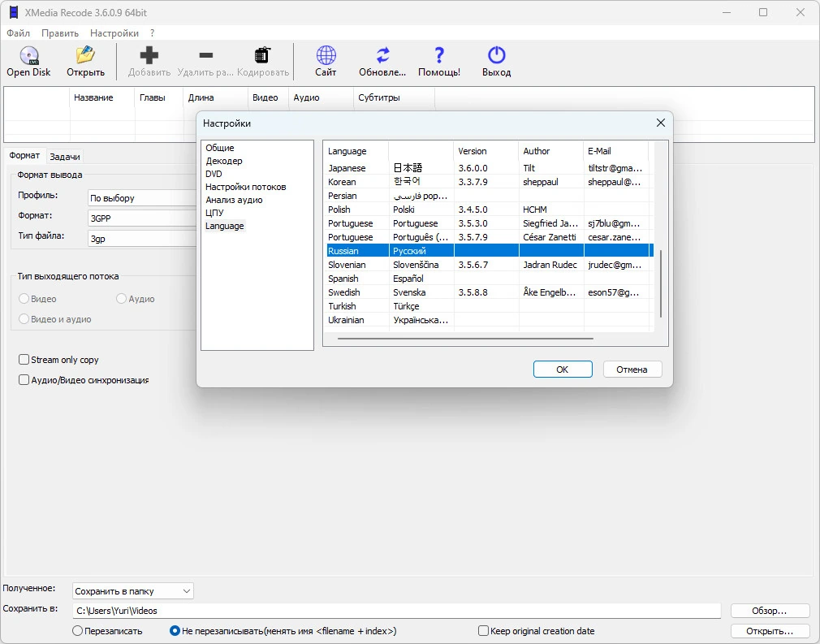This screenshot has height=644, width=820.
Task: Enable the Stream only copy checkbox
Action: pyautogui.click(x=24, y=360)
